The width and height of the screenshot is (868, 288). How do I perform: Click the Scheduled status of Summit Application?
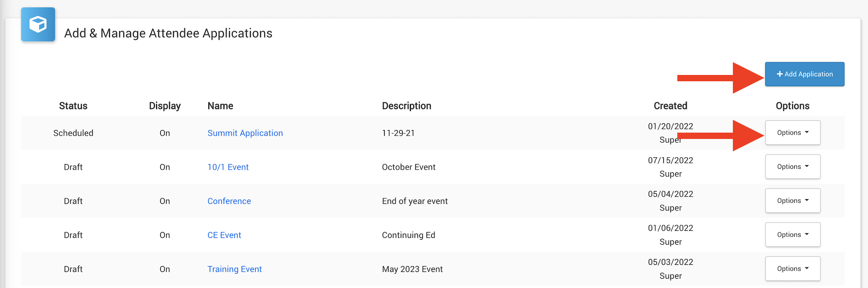click(x=73, y=133)
